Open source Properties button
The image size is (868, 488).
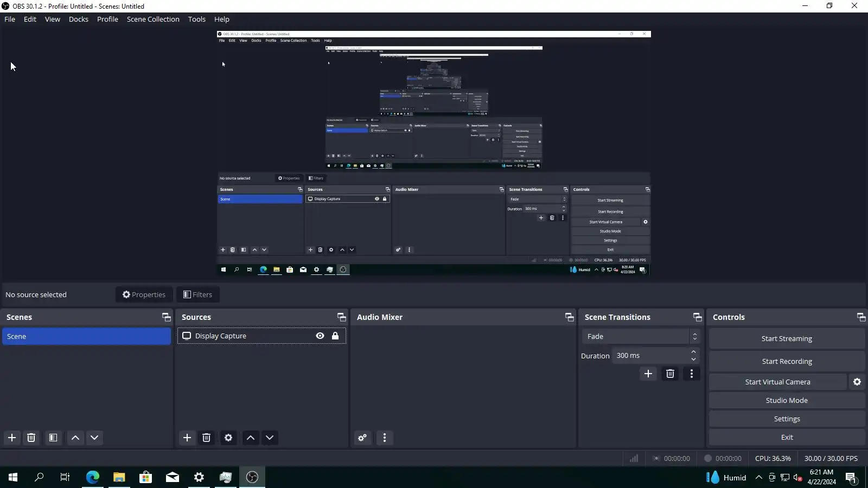pos(144,294)
